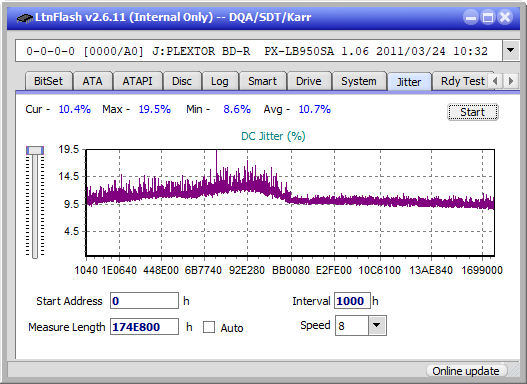Click the Start Address input field
This screenshot has width=527, height=384.
coord(144,301)
